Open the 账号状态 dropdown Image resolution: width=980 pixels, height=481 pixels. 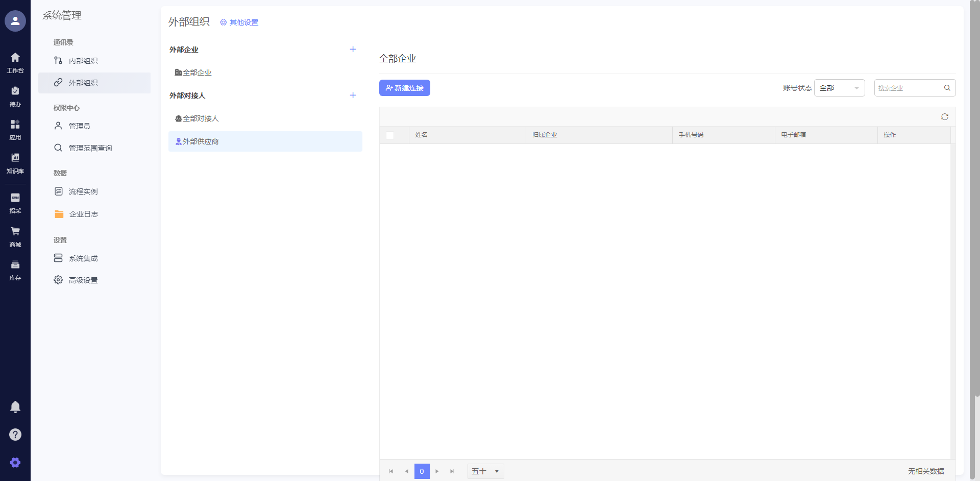coord(839,88)
